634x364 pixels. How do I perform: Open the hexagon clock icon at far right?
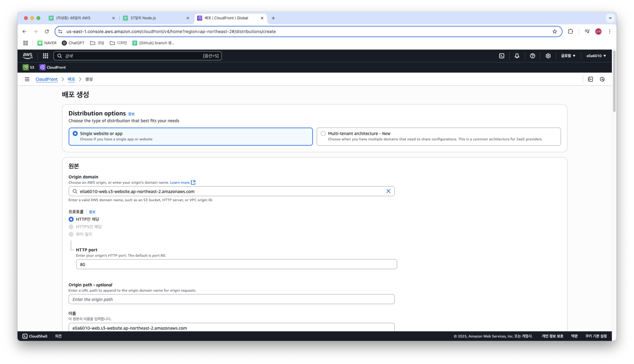602,79
